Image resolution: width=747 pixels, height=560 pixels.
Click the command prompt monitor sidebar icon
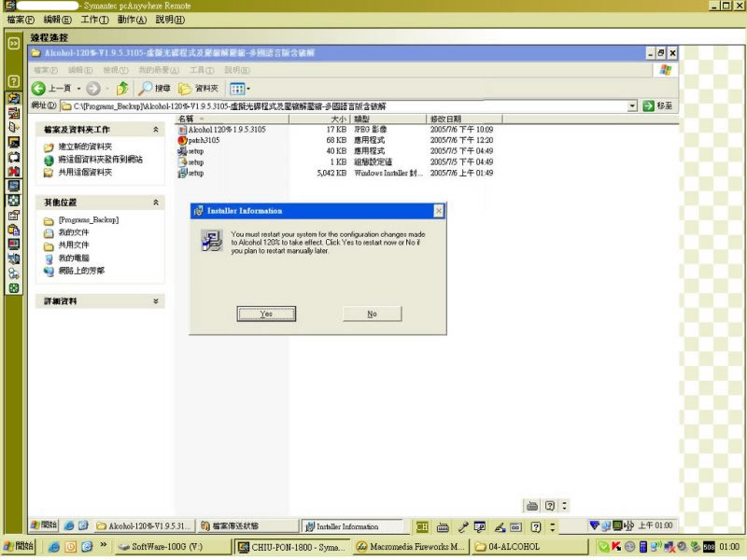click(x=14, y=143)
